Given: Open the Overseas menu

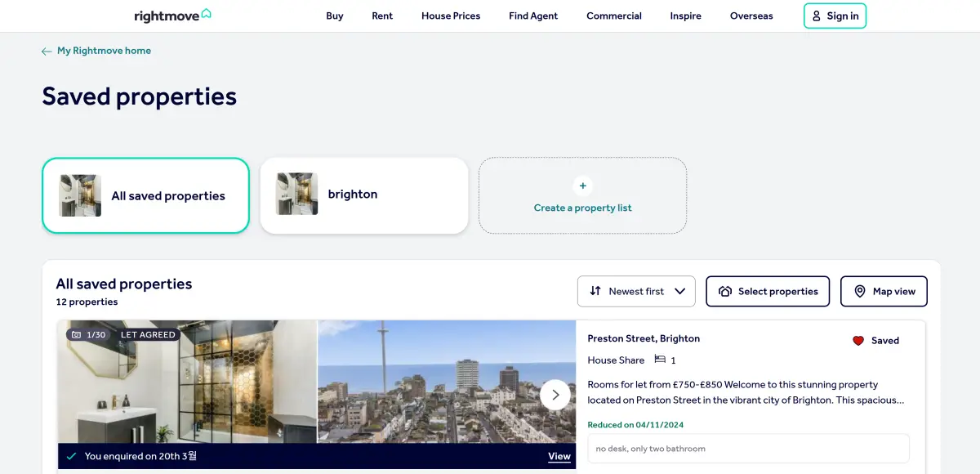Looking at the screenshot, I should pos(751,16).
